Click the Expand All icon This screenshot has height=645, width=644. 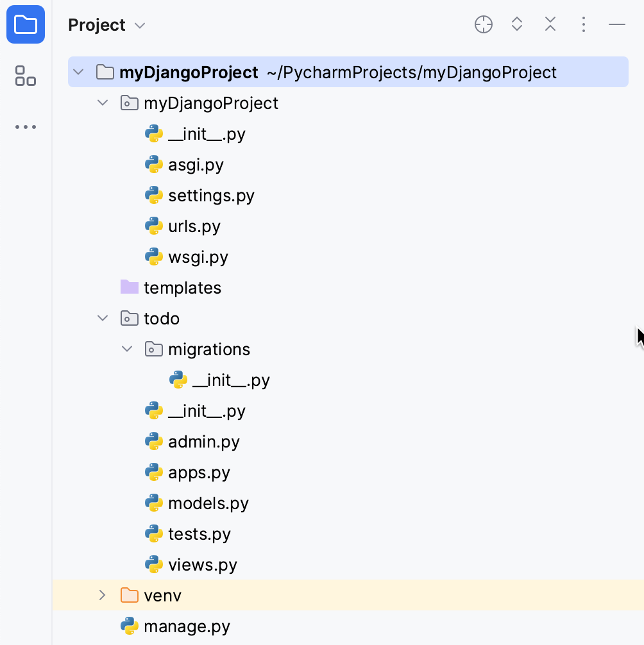(x=516, y=24)
